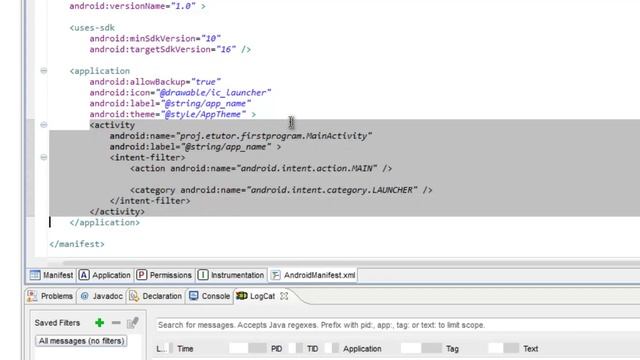
Task: Close the LogCat view
Action: coord(284,296)
